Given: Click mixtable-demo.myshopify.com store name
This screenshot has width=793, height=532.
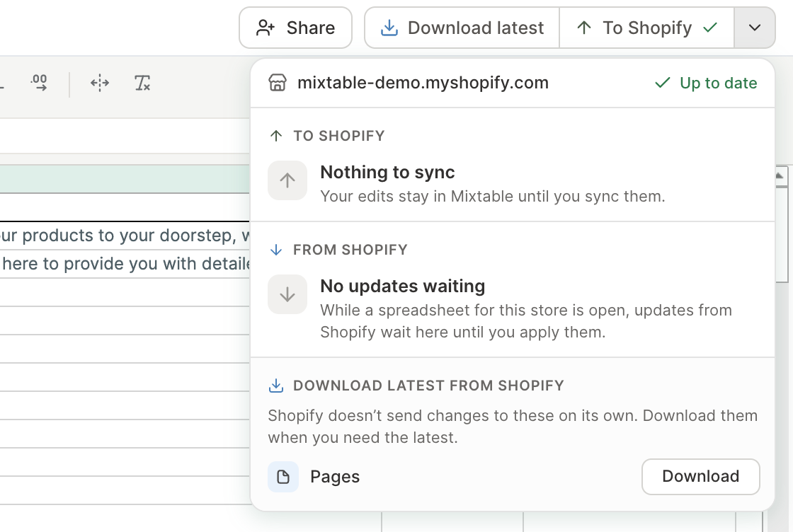Looking at the screenshot, I should 423,83.
